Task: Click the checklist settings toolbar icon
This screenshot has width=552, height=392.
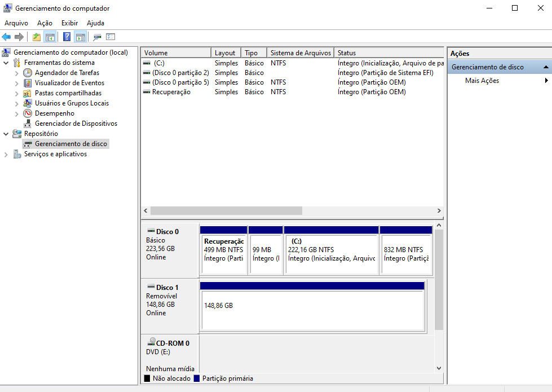Action: 111,37
